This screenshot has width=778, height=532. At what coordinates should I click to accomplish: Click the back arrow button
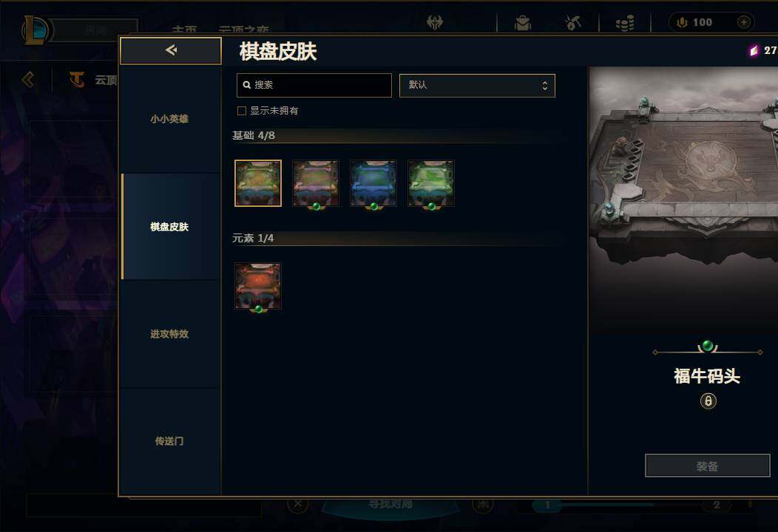[171, 50]
